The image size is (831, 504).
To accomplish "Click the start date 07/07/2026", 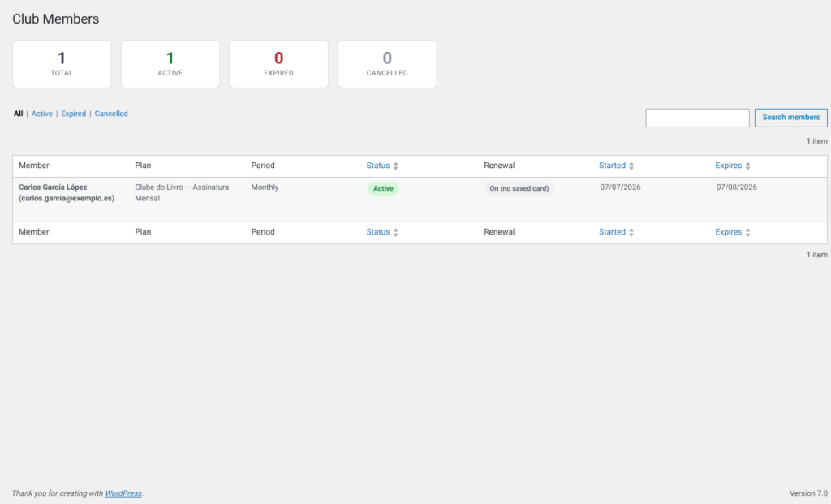I will tap(620, 187).
